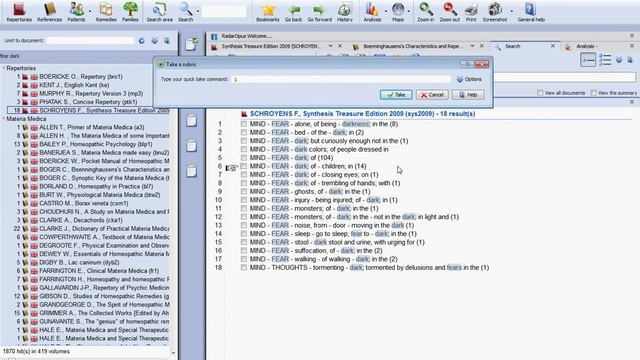Click the list view icon in Search panel
The height and width of the screenshot is (360, 640).
click(605, 60)
